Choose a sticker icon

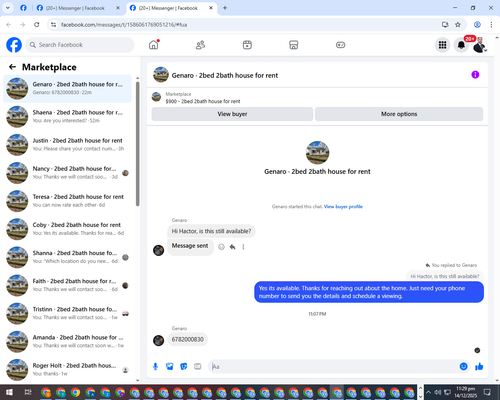[184, 367]
